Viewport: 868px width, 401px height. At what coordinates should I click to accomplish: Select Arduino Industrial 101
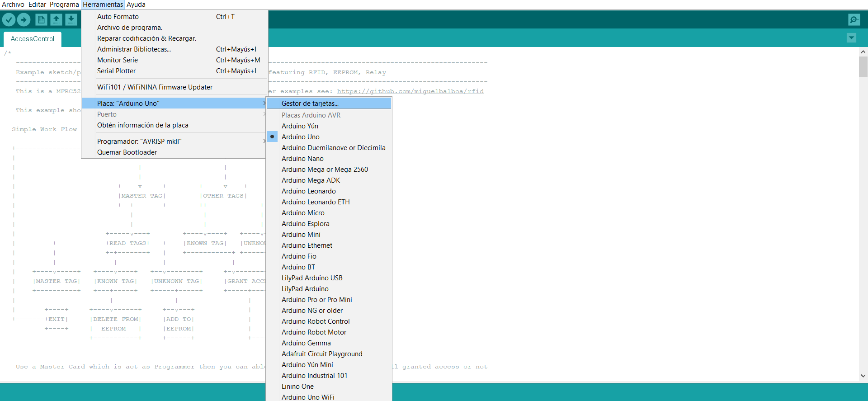click(329, 376)
